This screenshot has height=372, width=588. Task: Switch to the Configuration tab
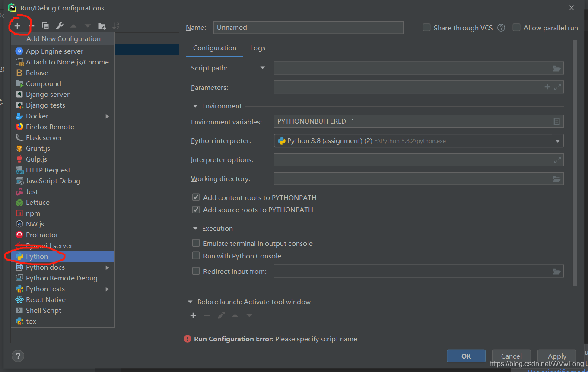point(215,48)
